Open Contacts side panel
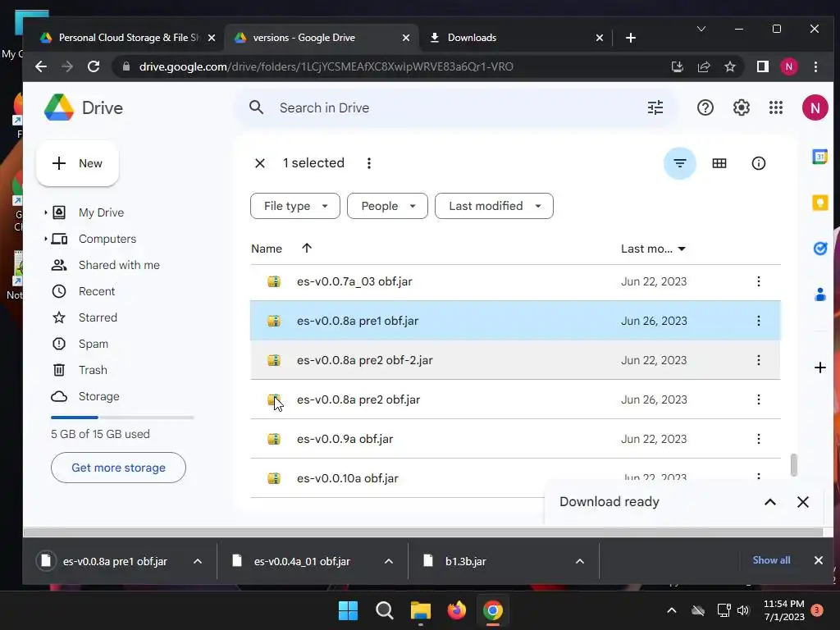Viewport: 840px width, 630px height. [819, 294]
